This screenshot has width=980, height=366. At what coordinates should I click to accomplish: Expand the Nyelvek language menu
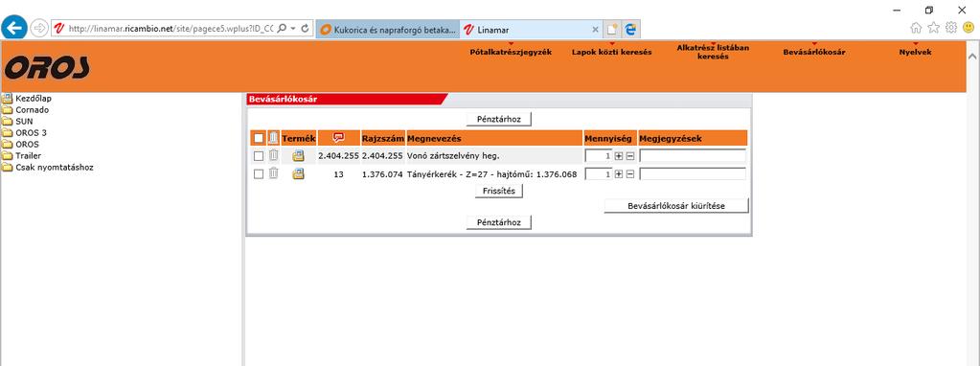(915, 53)
